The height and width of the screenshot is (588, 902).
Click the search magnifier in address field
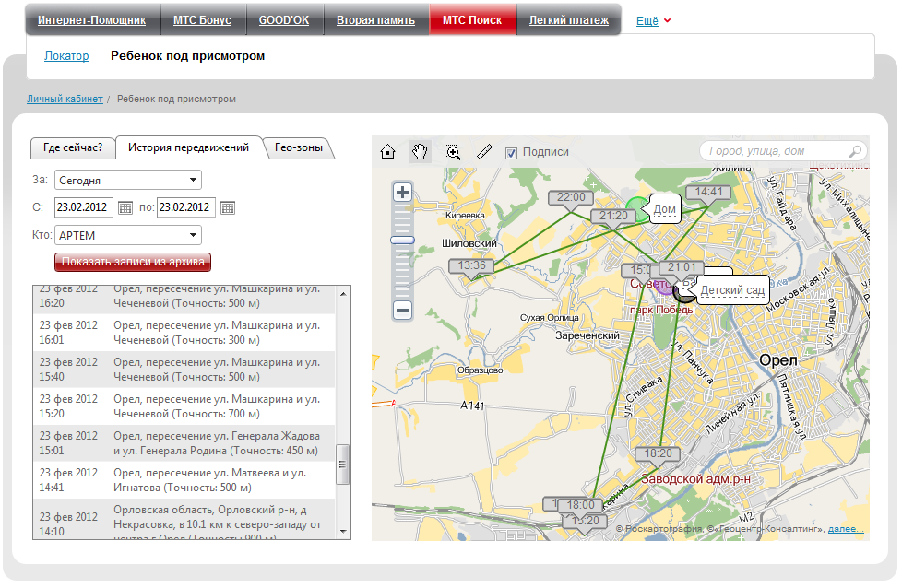pyautogui.click(x=855, y=151)
